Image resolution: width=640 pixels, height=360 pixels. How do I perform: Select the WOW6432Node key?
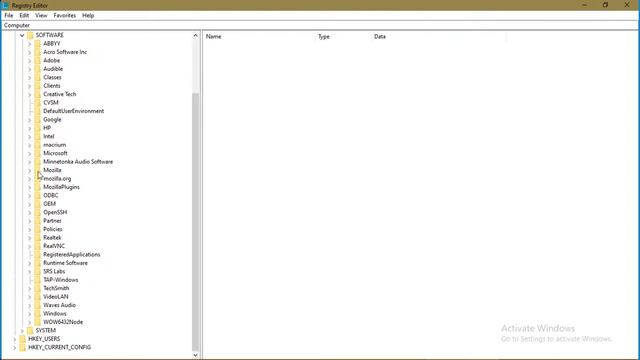click(x=63, y=322)
